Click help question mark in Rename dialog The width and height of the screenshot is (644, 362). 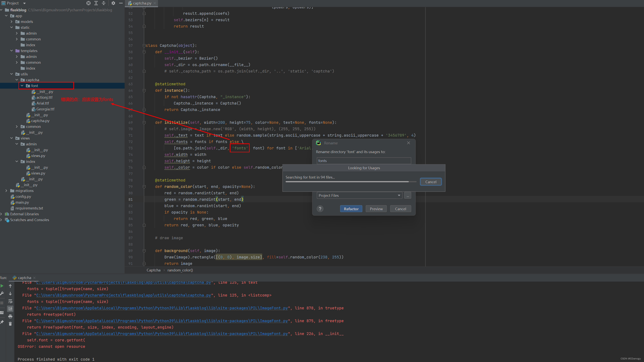pyautogui.click(x=320, y=209)
